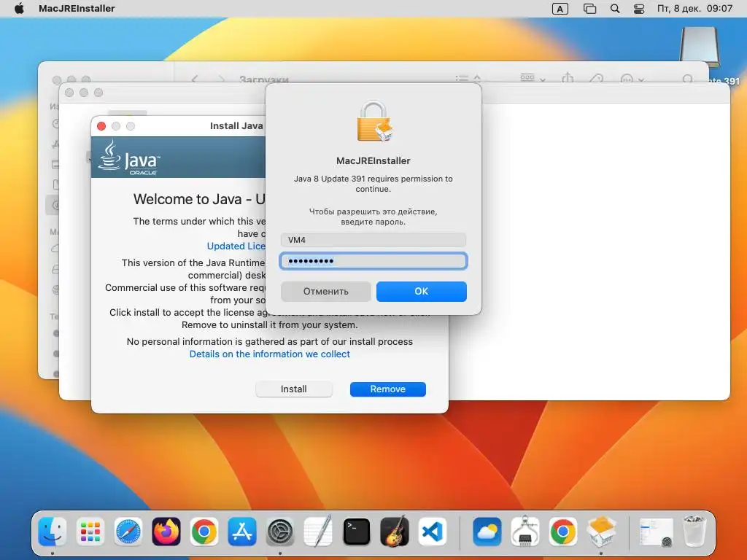Viewport: 747px width, 560px height.
Task: Click the Java installer box icon in Dock
Action: coord(601,532)
